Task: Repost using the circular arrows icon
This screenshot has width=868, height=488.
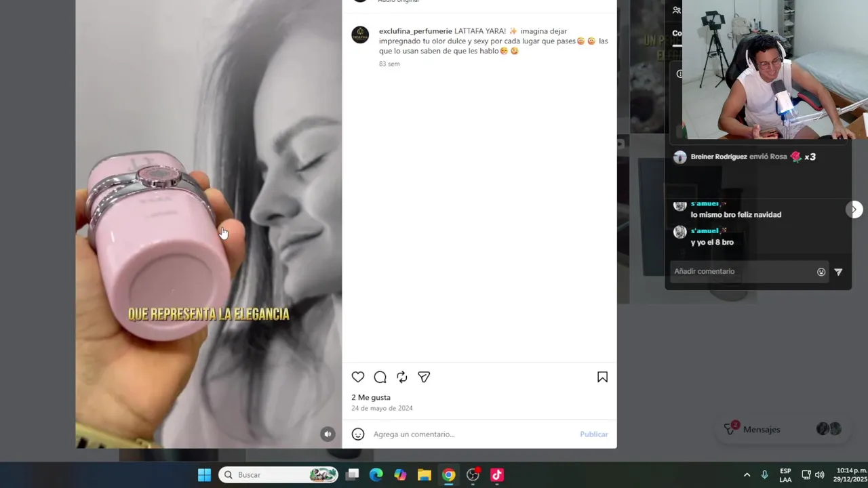Action: pos(402,378)
